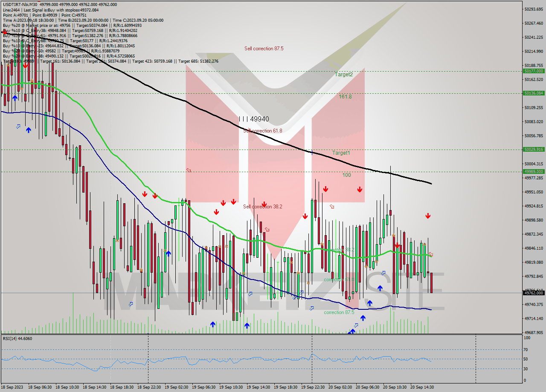Screen dimensions: 546x392
Task: Click the RSI 30 level label
Action: (x=526, y=369)
